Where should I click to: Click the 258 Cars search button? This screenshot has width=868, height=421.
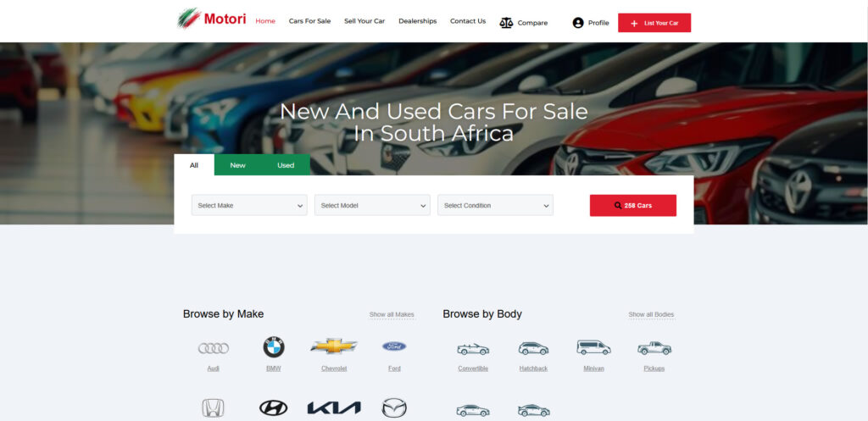tap(632, 205)
